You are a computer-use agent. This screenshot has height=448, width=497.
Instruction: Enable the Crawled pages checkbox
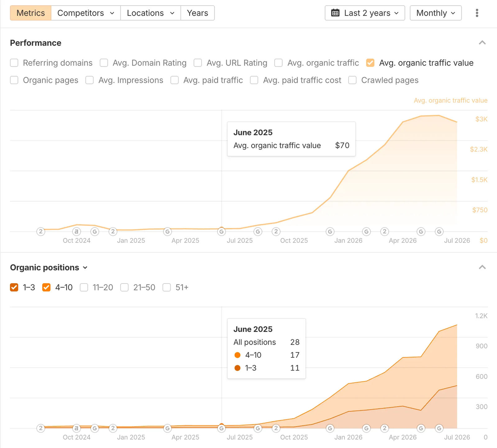click(352, 80)
